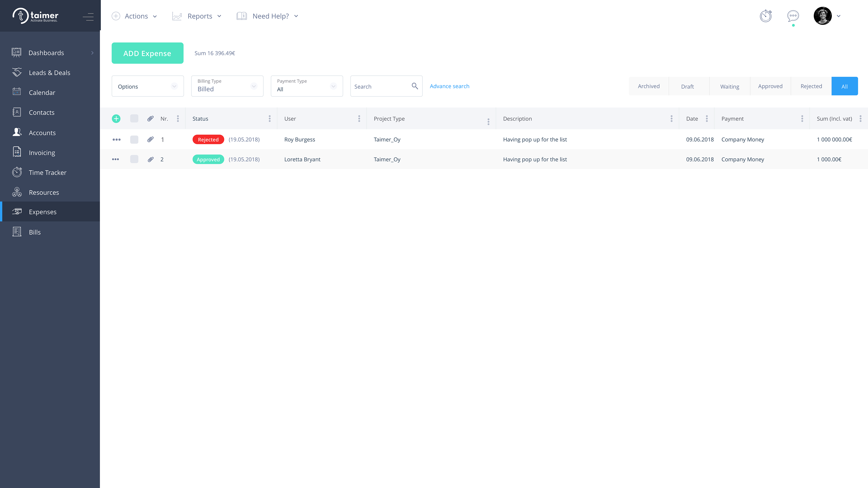Open the Payment Type dropdown

tap(307, 86)
